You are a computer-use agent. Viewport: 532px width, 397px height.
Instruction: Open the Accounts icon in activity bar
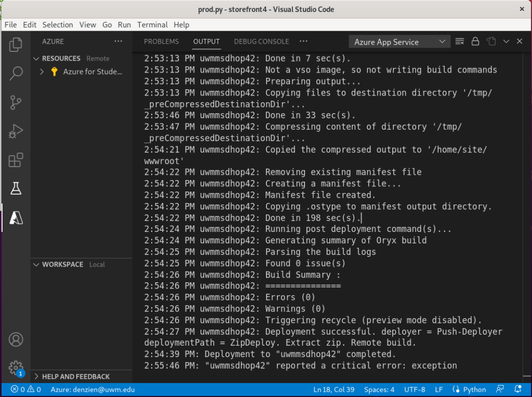16,339
